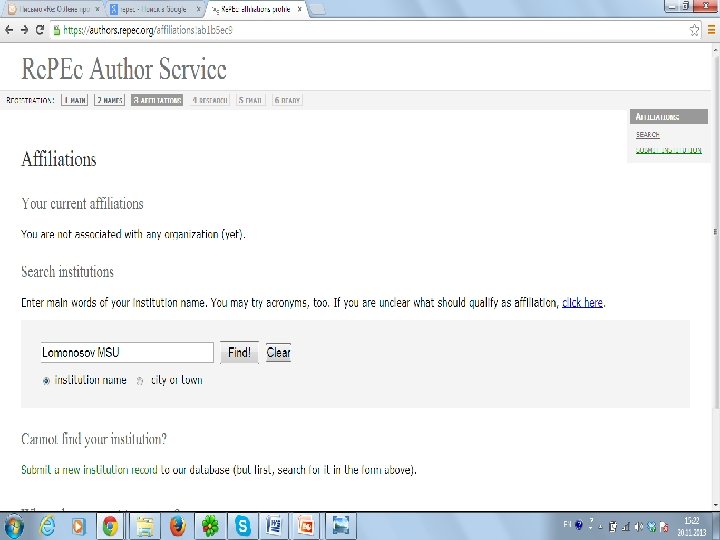
Task: Select the city or town radio button
Action: (x=141, y=381)
